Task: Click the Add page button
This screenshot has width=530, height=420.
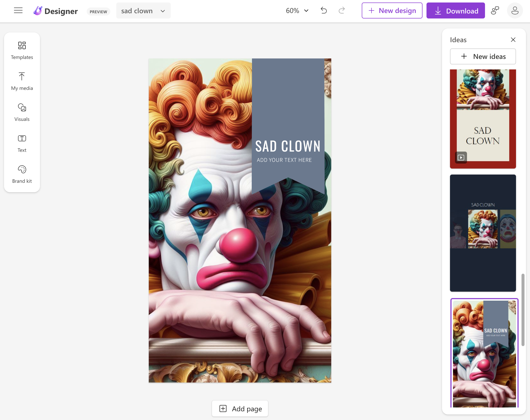Action: (x=240, y=409)
